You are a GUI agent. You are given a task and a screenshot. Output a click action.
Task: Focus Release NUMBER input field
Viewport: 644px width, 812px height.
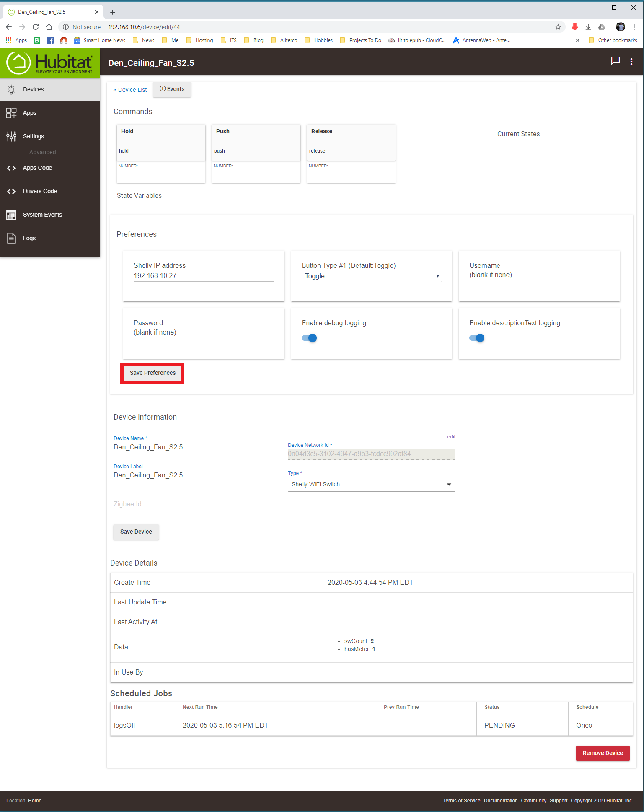coord(349,175)
